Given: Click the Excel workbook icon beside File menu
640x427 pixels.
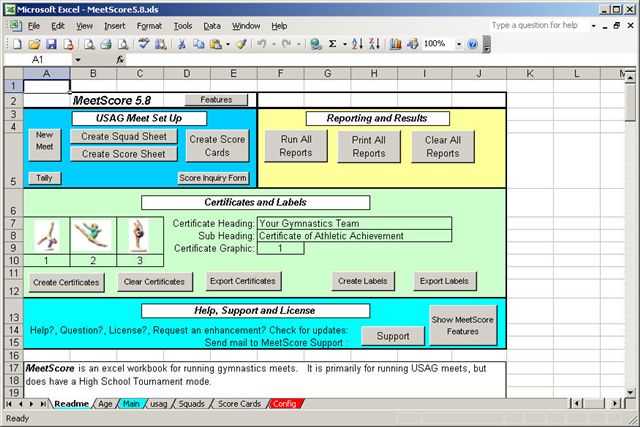Looking at the screenshot, I should [x=15, y=26].
